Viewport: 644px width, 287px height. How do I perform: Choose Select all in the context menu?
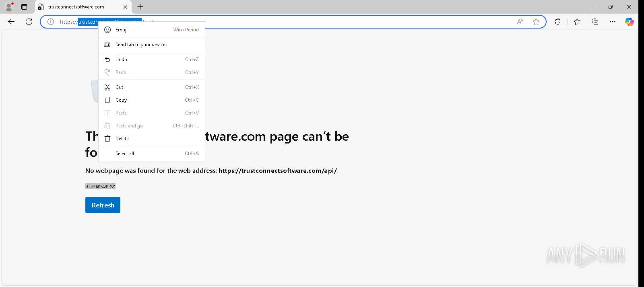(152, 154)
